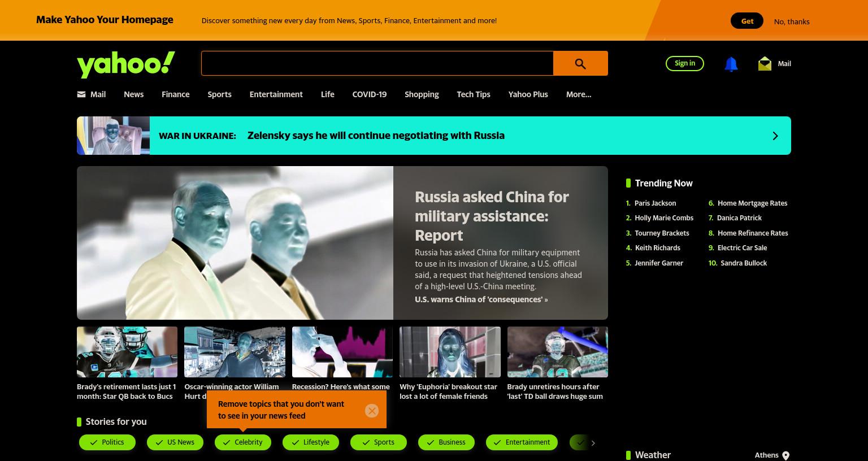This screenshot has height=461, width=868.
Task: Click U.S. warns China of 'consequences' link
Action: click(481, 299)
